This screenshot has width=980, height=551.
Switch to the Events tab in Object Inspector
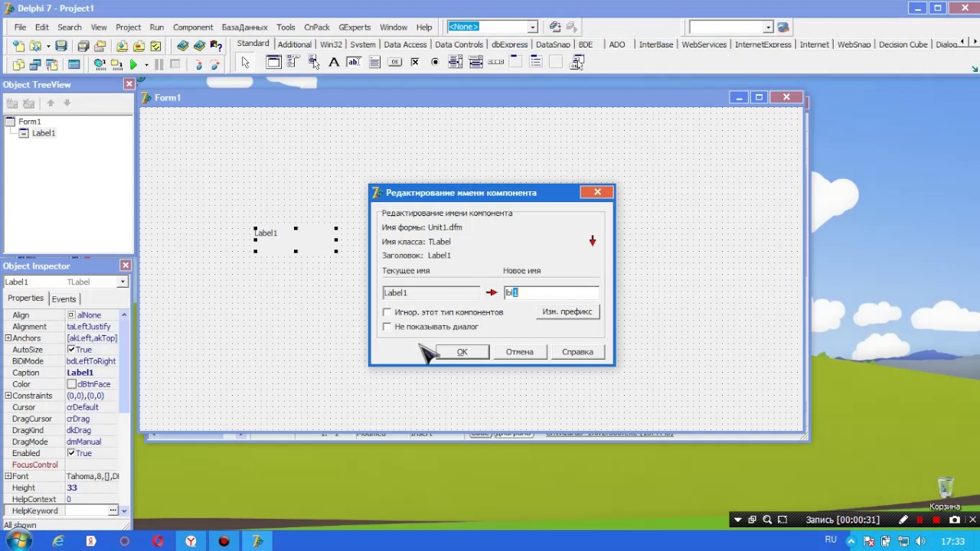(64, 299)
